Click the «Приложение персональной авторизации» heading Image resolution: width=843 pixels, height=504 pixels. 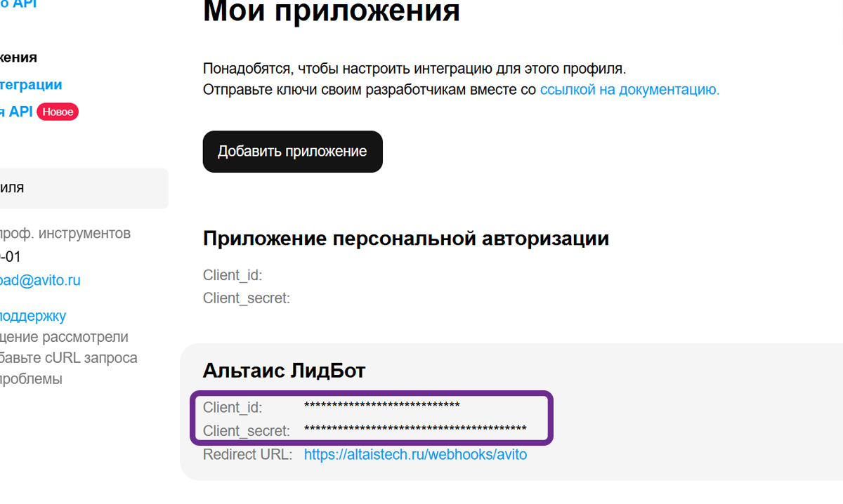point(405,238)
